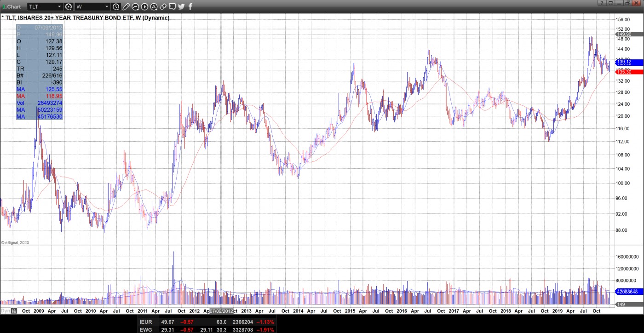Select the pencil drawing tool
Viewport: 644px width, 333px height.
tap(126, 6)
